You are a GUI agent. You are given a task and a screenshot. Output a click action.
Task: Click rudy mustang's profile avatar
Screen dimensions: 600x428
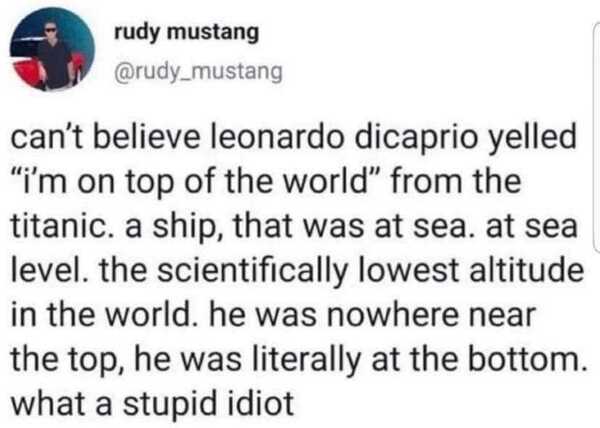52,56
